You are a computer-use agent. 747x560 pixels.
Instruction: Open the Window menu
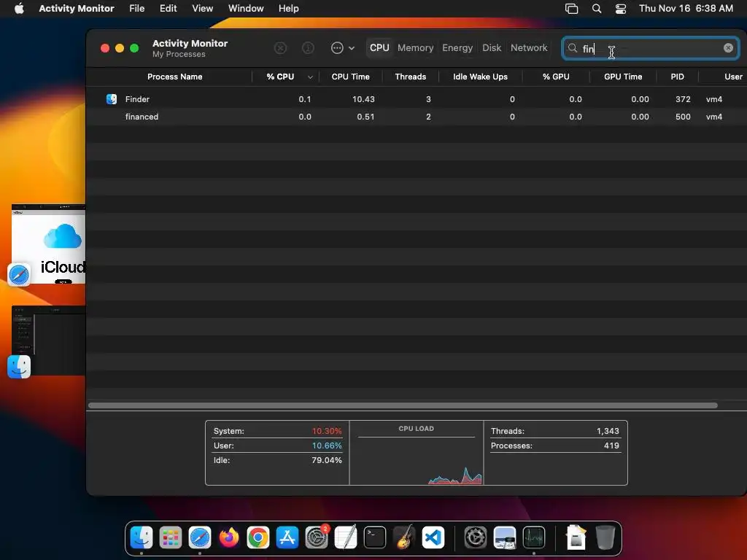pyautogui.click(x=246, y=8)
